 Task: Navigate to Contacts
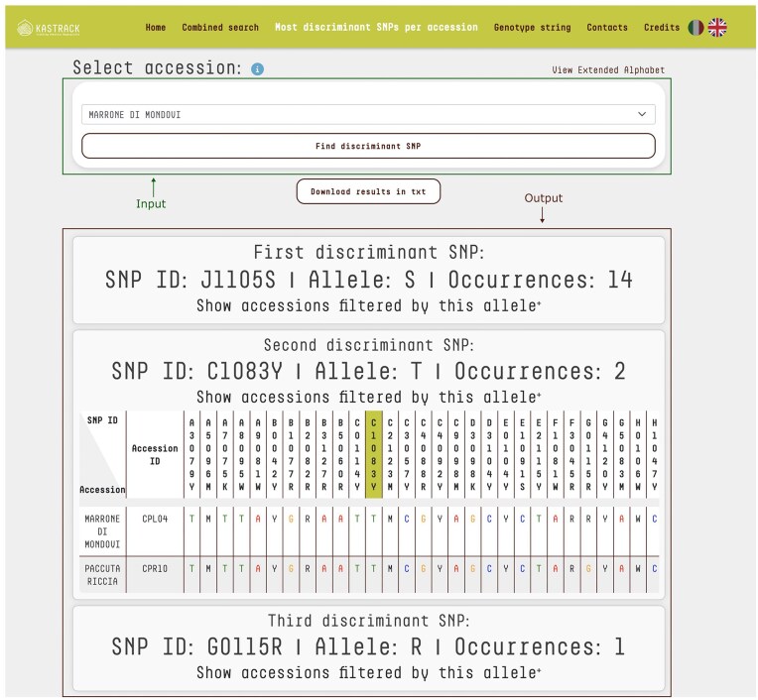(607, 28)
